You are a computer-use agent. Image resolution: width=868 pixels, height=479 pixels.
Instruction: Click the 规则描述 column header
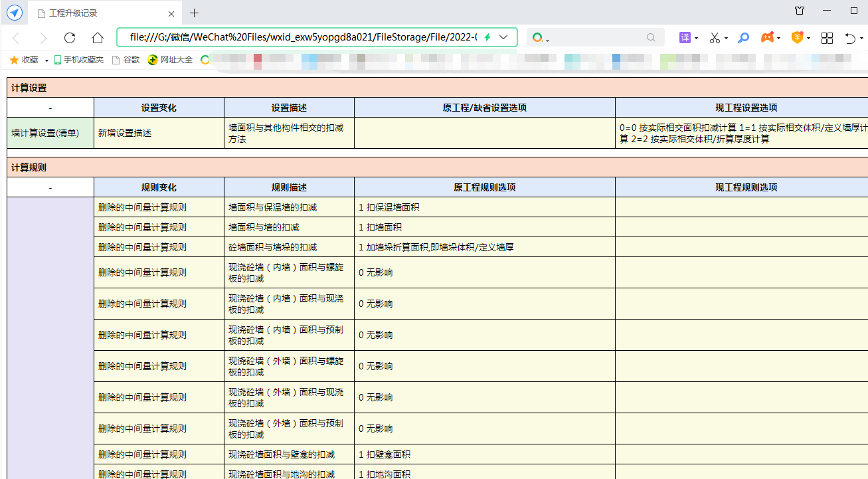[x=289, y=187]
